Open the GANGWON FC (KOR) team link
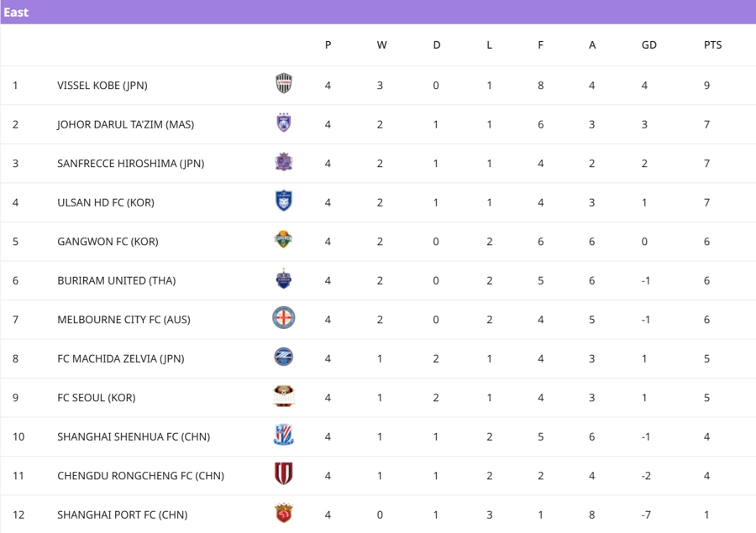756x533 pixels. click(108, 241)
